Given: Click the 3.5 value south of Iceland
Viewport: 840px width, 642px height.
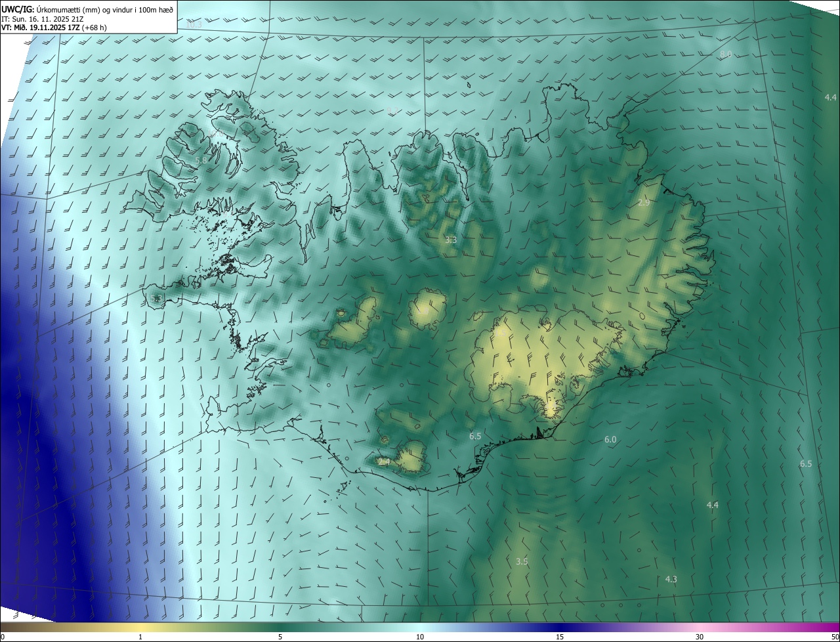Looking at the screenshot, I should pos(522,561).
